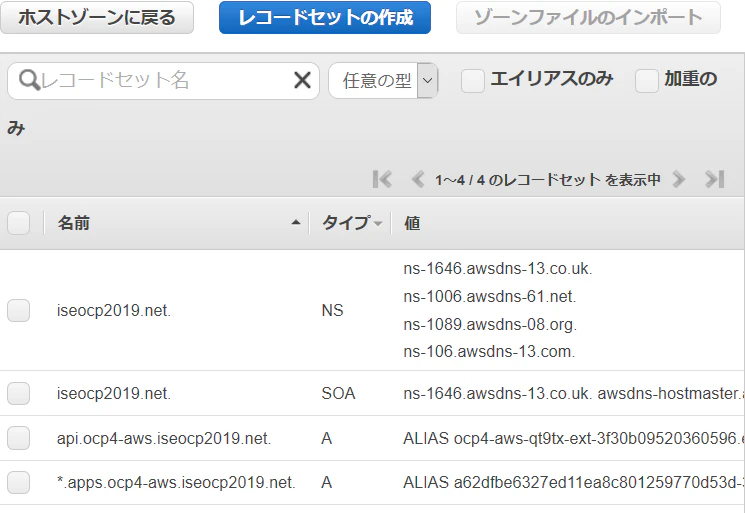
Task: Check the iseocp2019.net. SOA record row
Action: (19, 393)
